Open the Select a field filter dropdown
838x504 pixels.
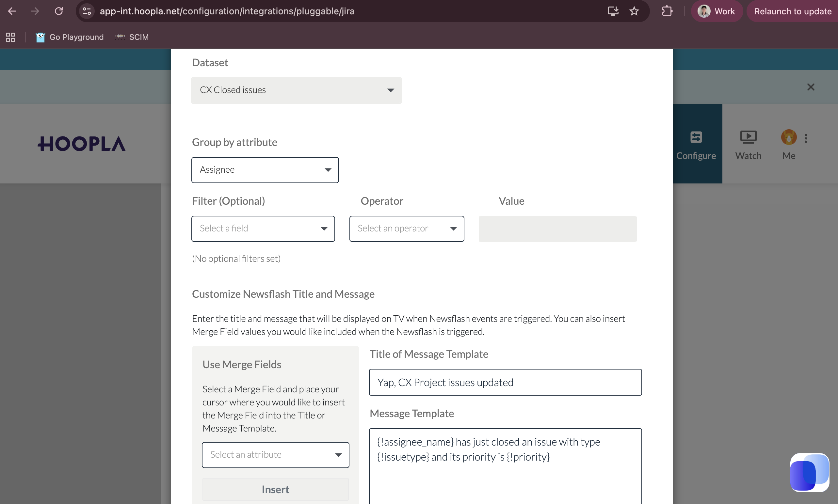[x=263, y=228]
